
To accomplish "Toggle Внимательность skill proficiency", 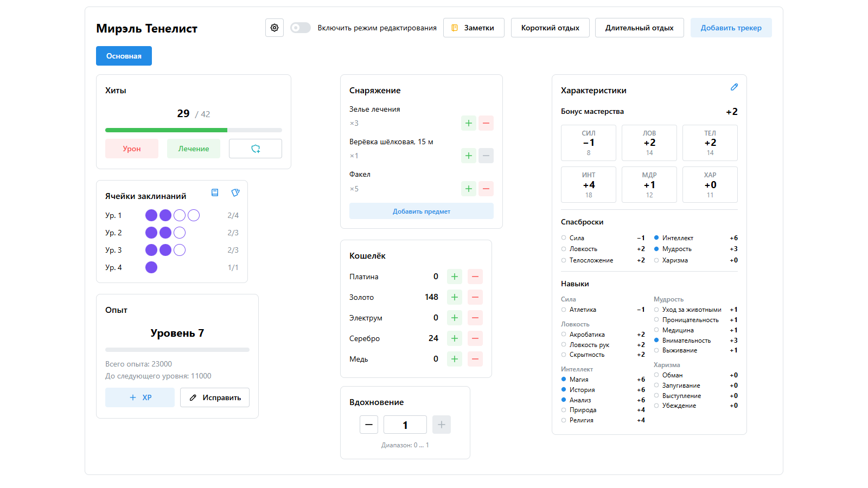I will [x=656, y=340].
